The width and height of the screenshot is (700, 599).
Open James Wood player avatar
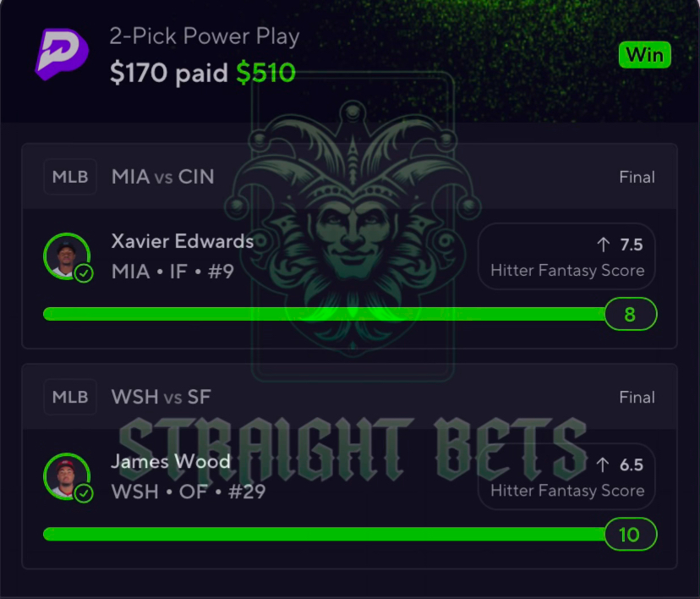[67, 476]
